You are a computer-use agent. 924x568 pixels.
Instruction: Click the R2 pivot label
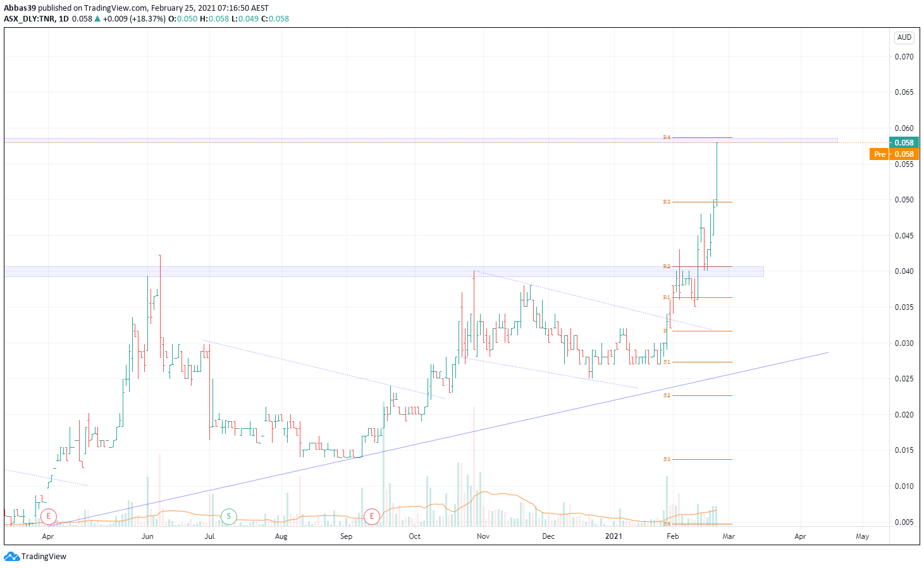667,266
